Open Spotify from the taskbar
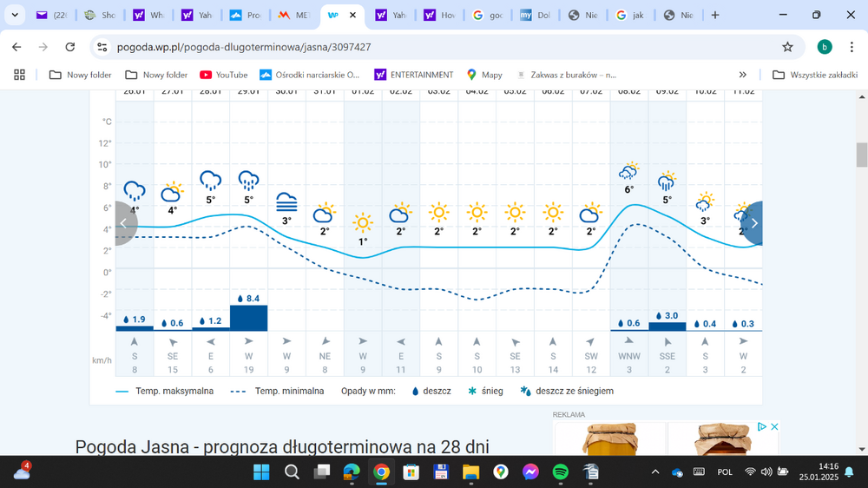Screen dimensions: 868x488 [561, 472]
